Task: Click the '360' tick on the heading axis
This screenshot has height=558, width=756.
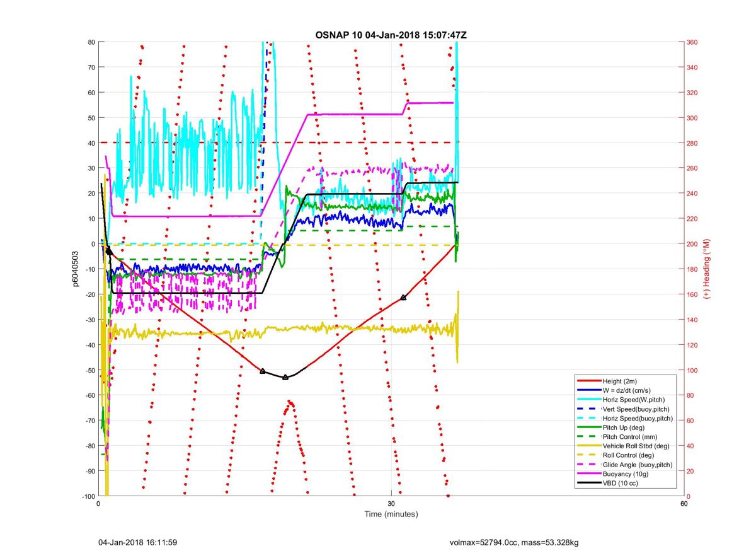Action: point(694,42)
